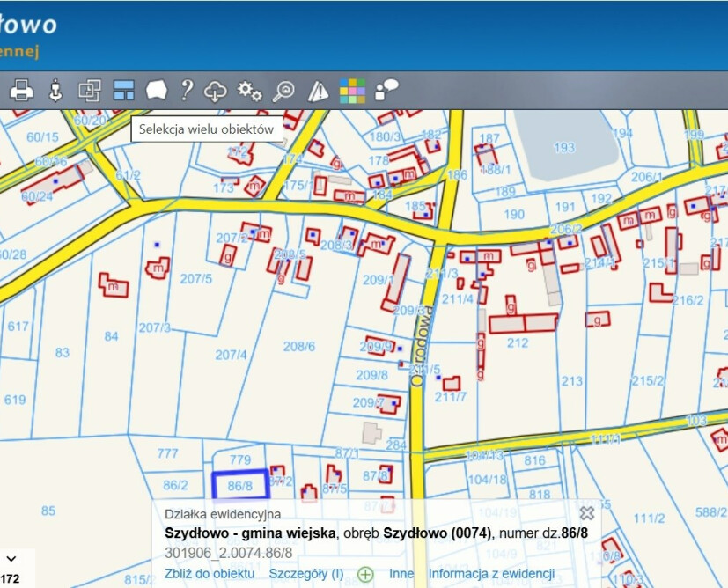Screen dimensions: 728x588
Task: Open the 'Inne' link
Action: (x=401, y=574)
